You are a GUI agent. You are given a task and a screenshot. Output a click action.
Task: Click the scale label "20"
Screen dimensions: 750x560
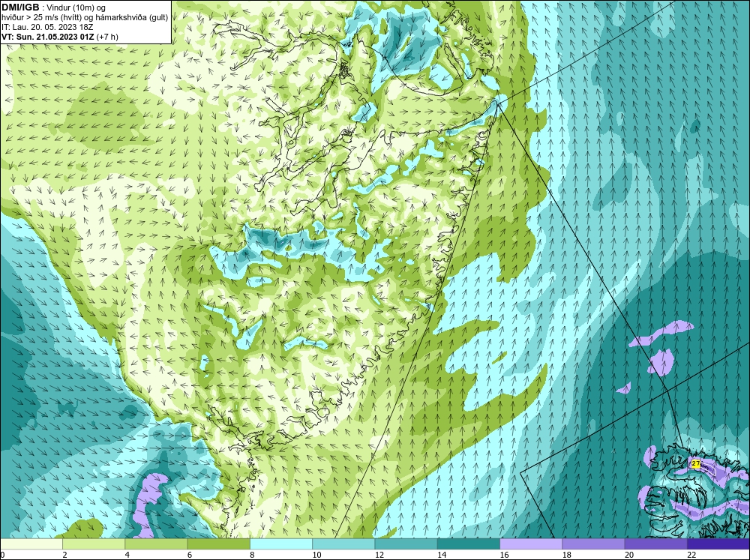[629, 555]
